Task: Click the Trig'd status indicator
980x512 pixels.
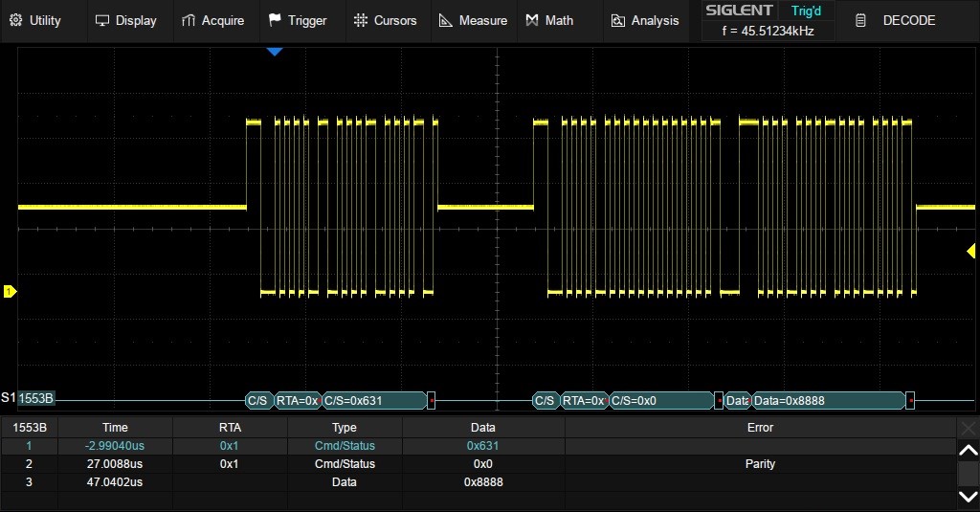Action: coord(805,11)
